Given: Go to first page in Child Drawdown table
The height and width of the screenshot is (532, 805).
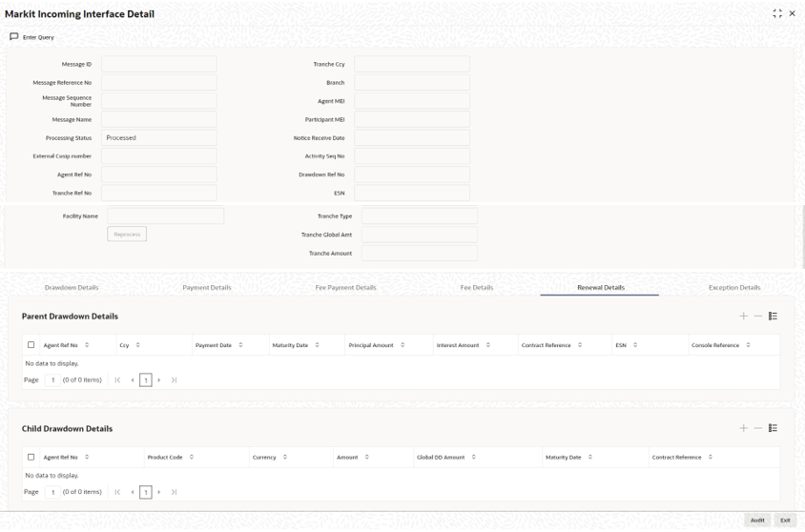Looking at the screenshot, I should pos(117,492).
